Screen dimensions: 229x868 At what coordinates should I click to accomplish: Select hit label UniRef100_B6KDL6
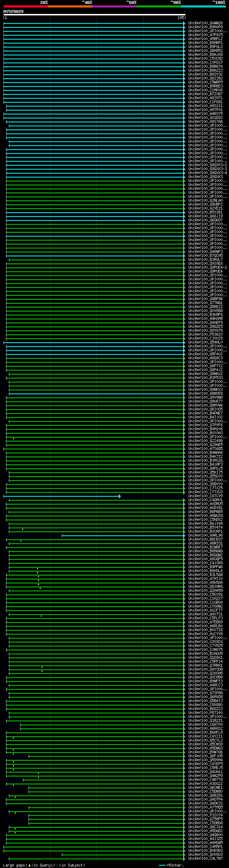pos(205,571)
